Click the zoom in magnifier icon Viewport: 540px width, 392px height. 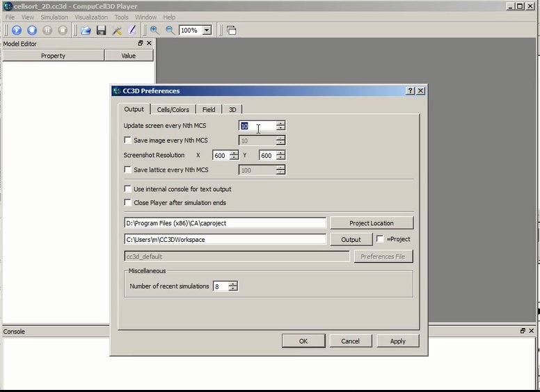(154, 31)
